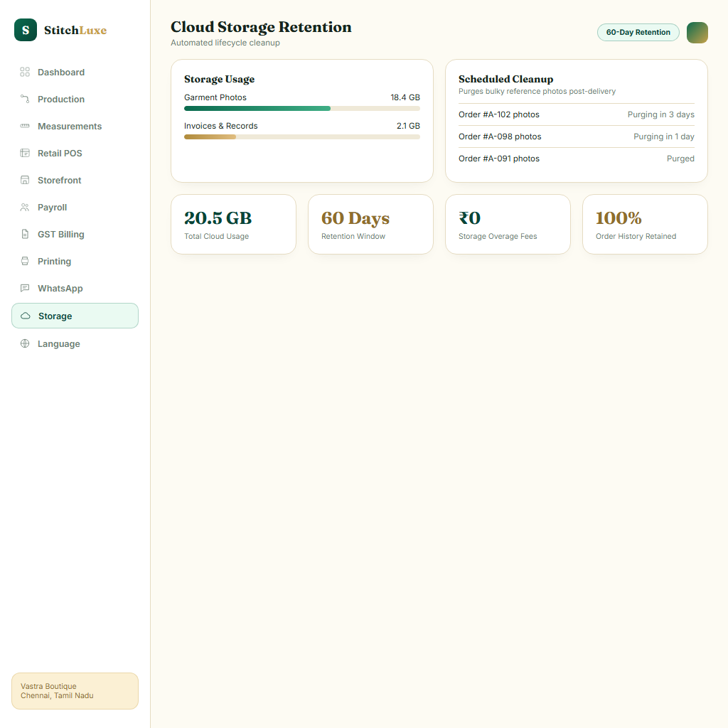The image size is (728, 728).
Task: Open Payroll in sidebar
Action: (75, 207)
